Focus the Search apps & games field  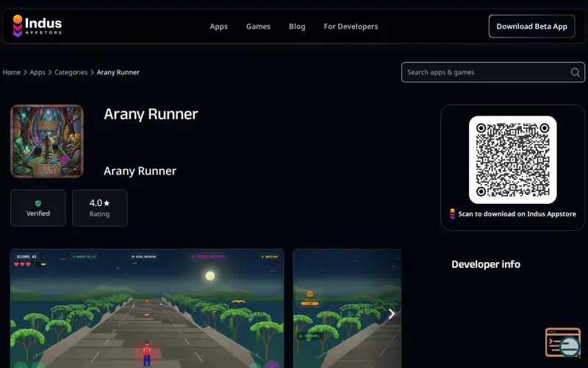click(x=492, y=72)
